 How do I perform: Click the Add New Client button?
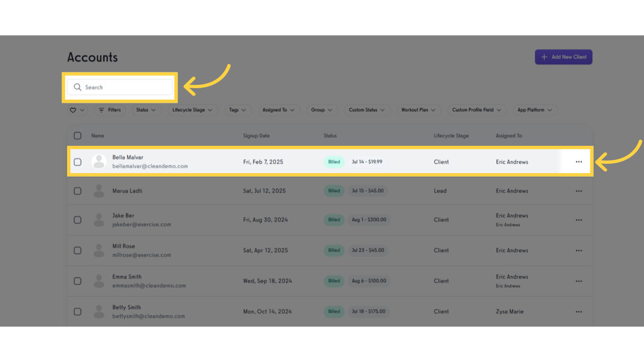[x=563, y=57]
